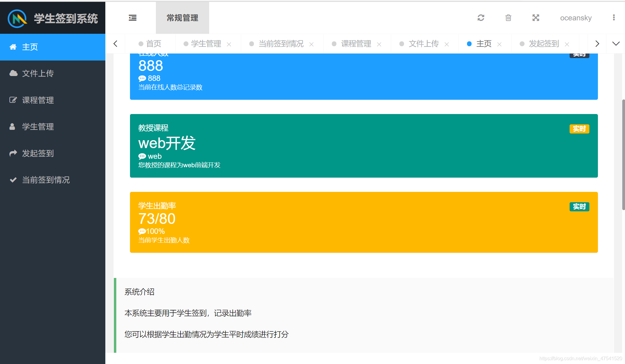Click the 当前学生出勤人数 description
Viewport: 625px width, 364px height.
pos(164,240)
